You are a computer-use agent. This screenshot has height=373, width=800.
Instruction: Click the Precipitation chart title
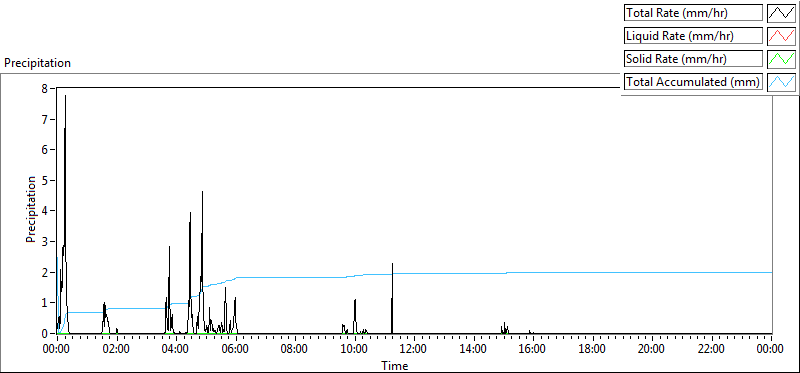click(x=37, y=63)
